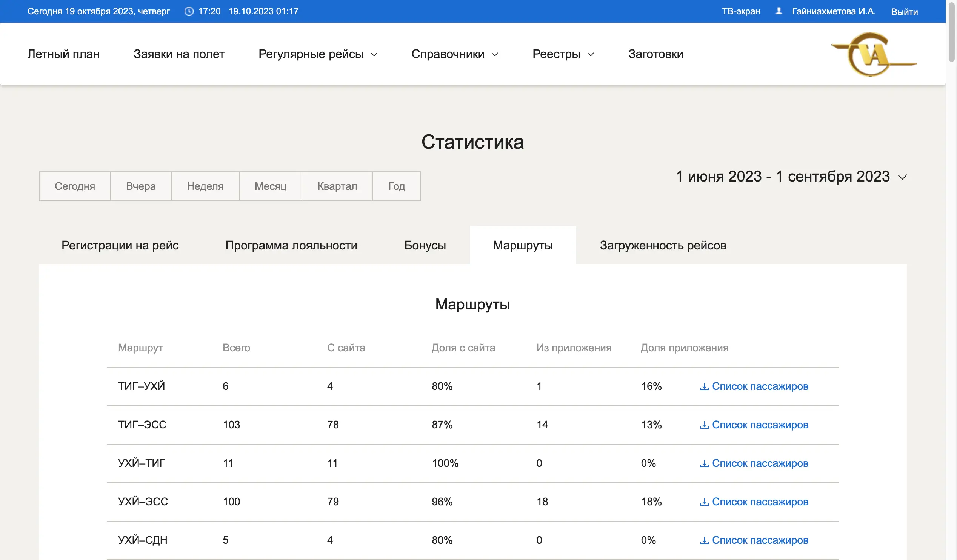The height and width of the screenshot is (560, 957).
Task: Click the download icon for УХЙ–ТИГ route
Action: 705,463
